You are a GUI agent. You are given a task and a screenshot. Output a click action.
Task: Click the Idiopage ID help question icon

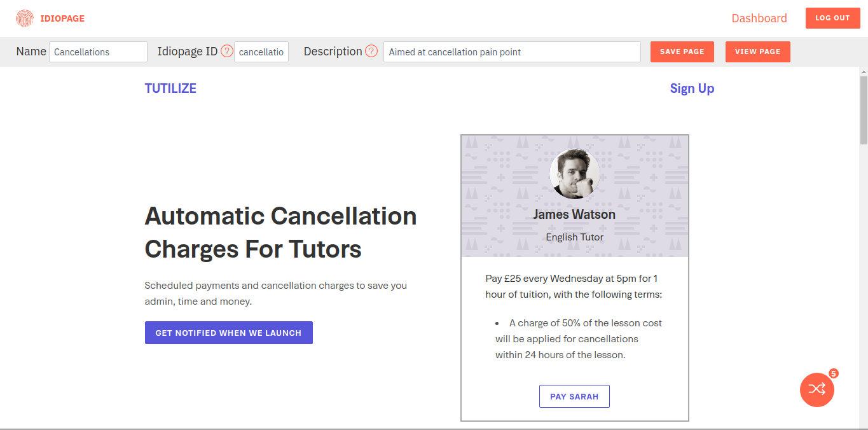[227, 52]
